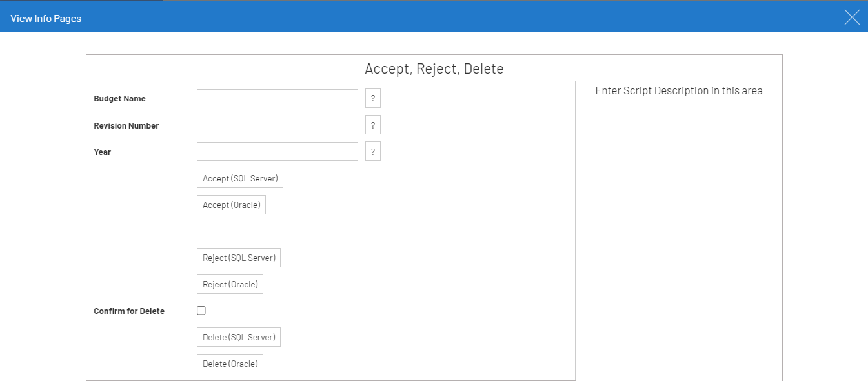Enable the Confirm for Delete checkbox

click(201, 311)
